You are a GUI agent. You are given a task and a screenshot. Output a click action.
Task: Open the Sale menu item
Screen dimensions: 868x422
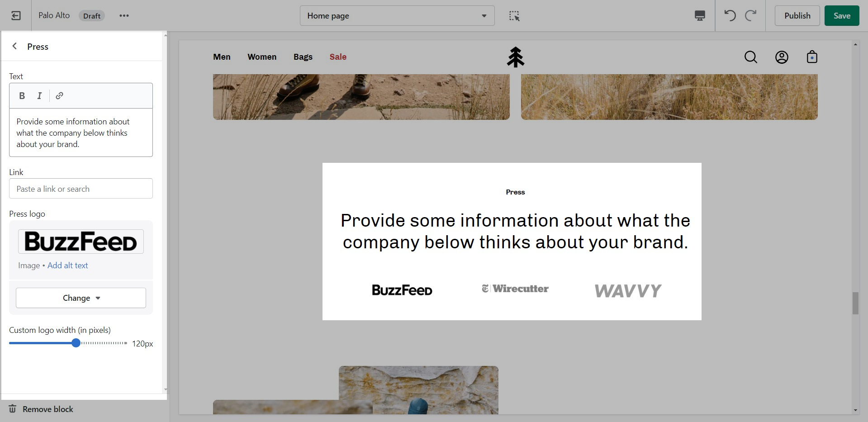pos(338,57)
